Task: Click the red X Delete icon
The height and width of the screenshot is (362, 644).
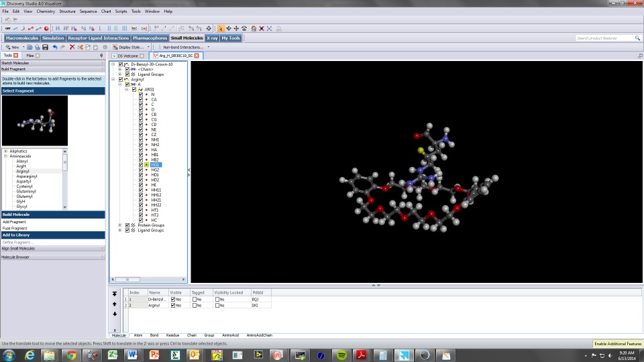Action: pyautogui.click(x=72, y=47)
